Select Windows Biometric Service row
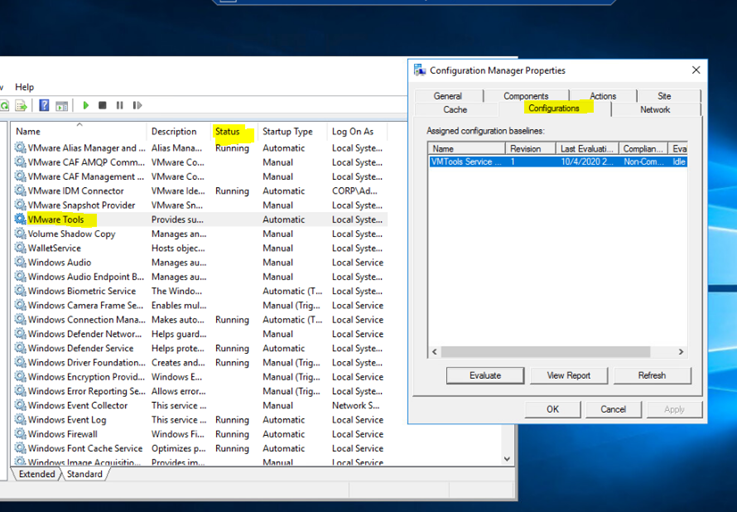Screen dimensions: 737x512 (x=200, y=291)
